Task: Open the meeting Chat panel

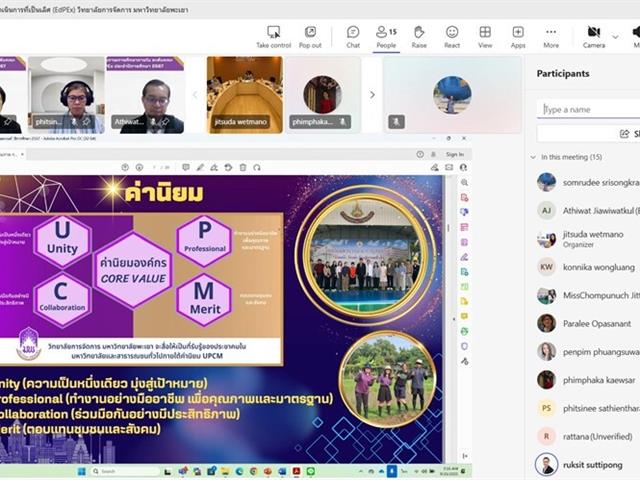Action: pyautogui.click(x=353, y=36)
